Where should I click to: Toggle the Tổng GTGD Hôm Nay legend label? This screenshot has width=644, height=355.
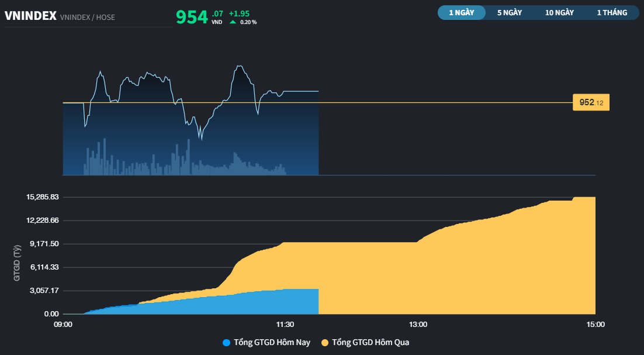pos(272,342)
